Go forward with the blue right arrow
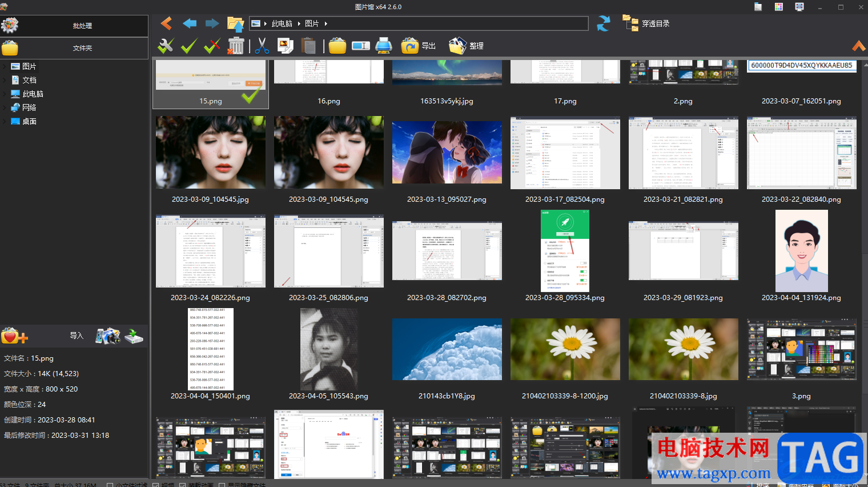This screenshot has width=868, height=487. coord(212,23)
